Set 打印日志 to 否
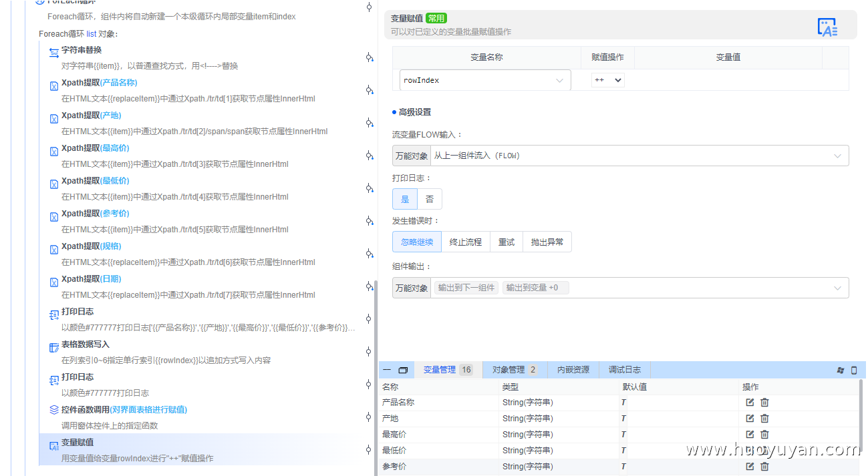The height and width of the screenshot is (476, 868). pyautogui.click(x=430, y=199)
